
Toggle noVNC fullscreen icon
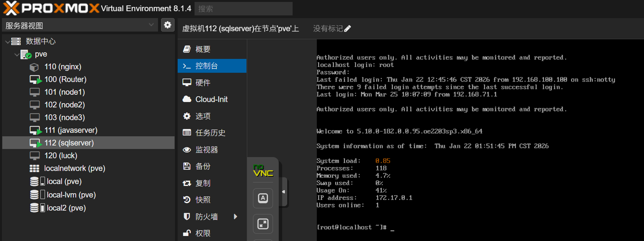point(263,224)
